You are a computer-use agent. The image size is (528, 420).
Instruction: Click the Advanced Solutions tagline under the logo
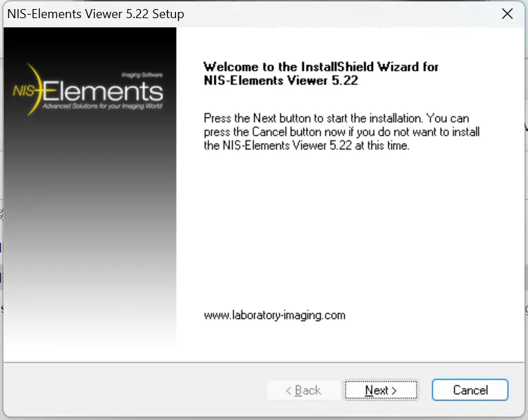[x=103, y=106]
